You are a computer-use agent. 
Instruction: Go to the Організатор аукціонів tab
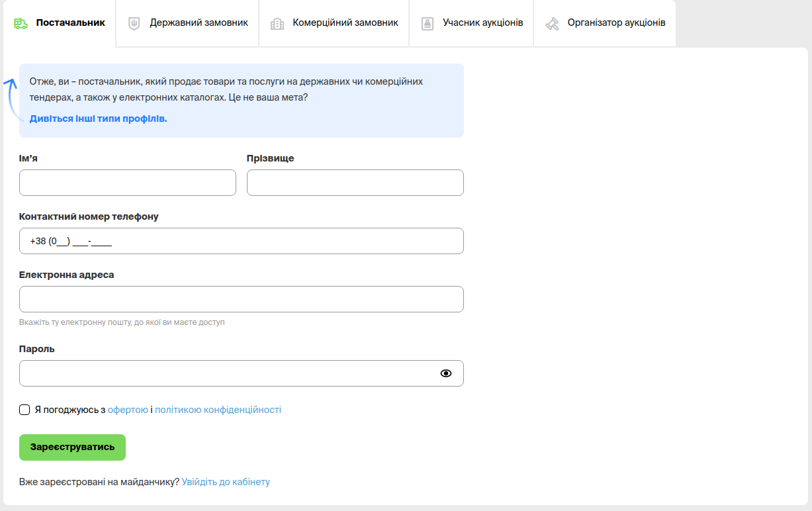(x=616, y=23)
